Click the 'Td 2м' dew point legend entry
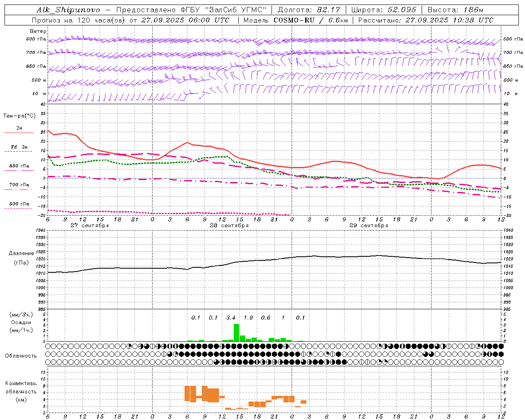 coord(19,147)
